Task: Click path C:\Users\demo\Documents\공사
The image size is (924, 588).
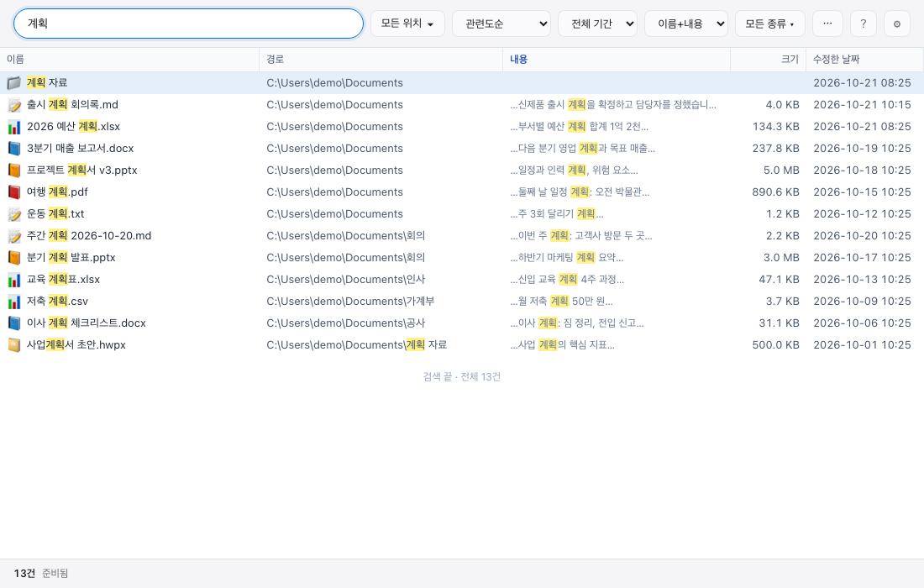Action: pos(345,323)
